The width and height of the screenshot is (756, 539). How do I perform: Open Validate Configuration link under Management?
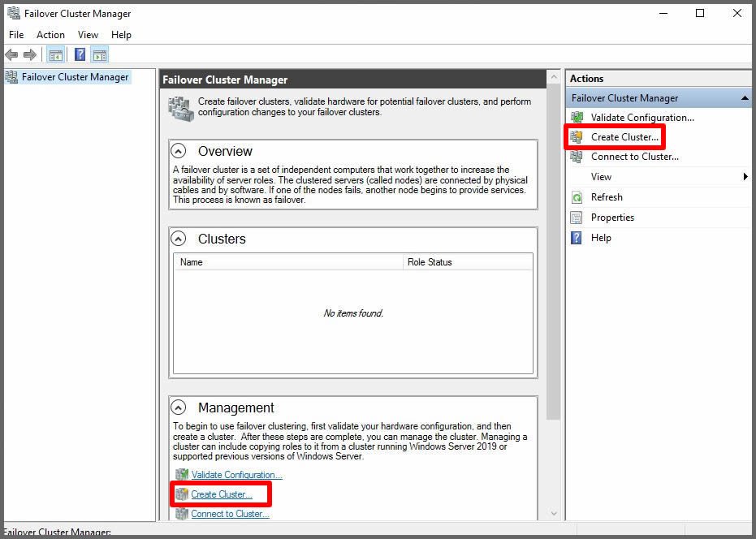pos(236,475)
